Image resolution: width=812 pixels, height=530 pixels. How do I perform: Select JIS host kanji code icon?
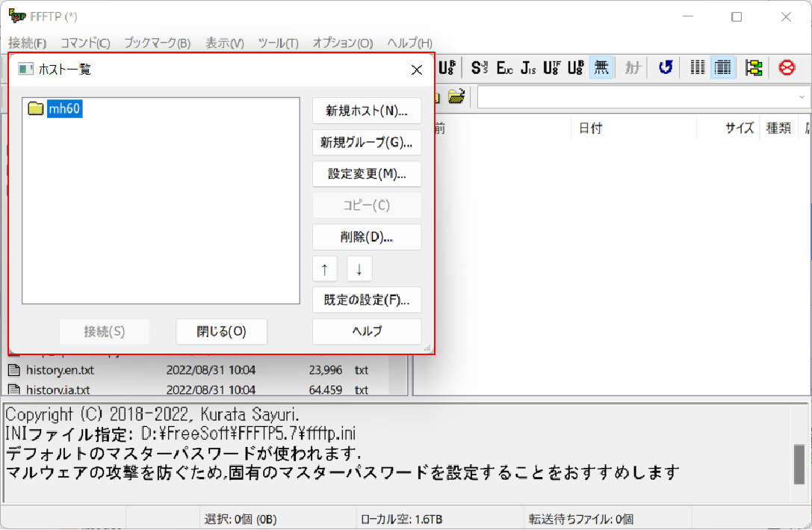point(528,67)
